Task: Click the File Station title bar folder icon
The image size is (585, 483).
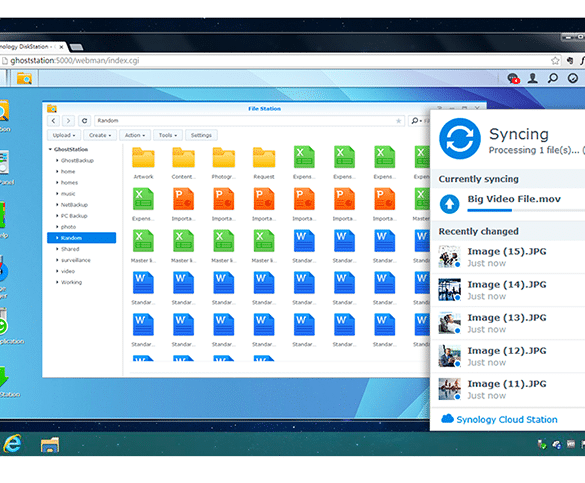Action: (52, 109)
